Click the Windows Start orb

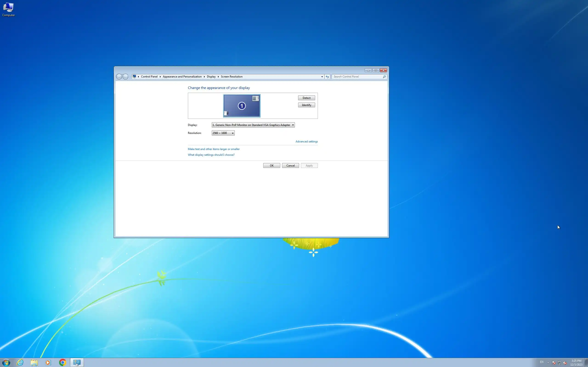pyautogui.click(x=6, y=363)
